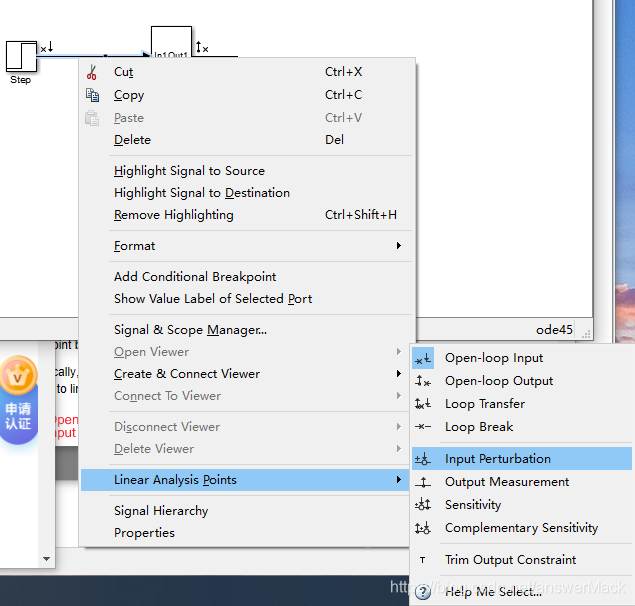The image size is (635, 606).
Task: Open signal Properties
Action: click(245, 533)
